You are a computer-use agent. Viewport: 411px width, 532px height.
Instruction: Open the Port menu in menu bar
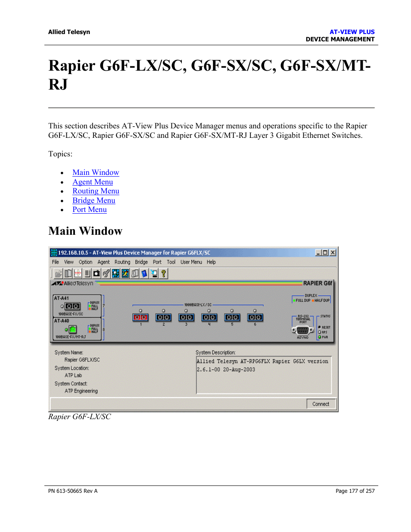pos(157,262)
